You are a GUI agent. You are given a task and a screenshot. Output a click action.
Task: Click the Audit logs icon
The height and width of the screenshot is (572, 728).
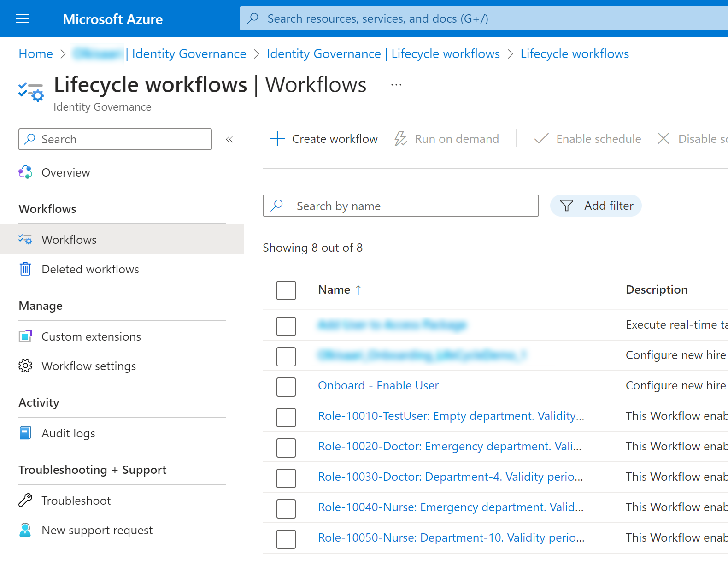coord(25,433)
